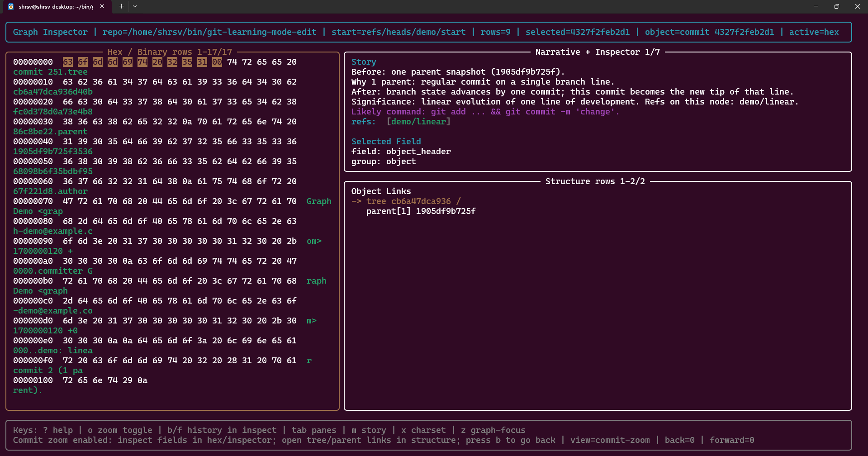Click the 'Narrative + Inspector 1/7' panel title
The width and height of the screenshot is (868, 456).
[598, 52]
